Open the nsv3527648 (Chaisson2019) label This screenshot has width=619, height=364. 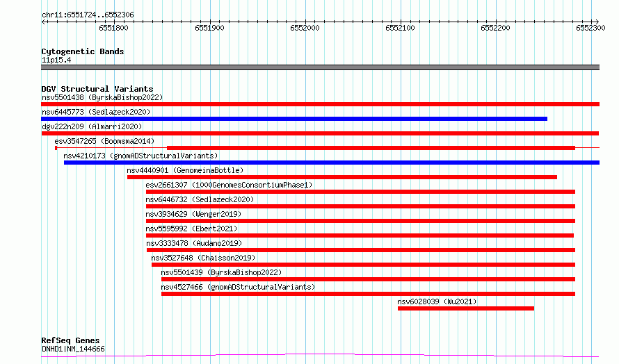[203, 258]
